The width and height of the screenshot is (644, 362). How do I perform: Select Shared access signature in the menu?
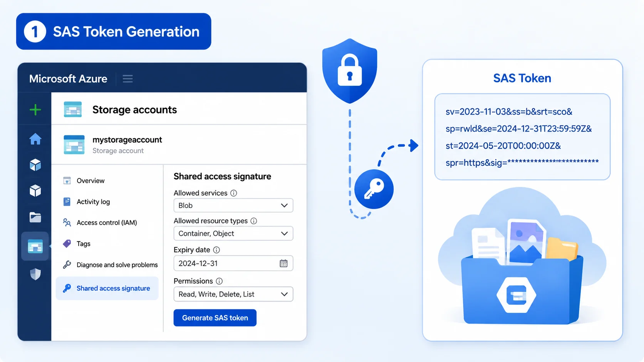[107, 288]
